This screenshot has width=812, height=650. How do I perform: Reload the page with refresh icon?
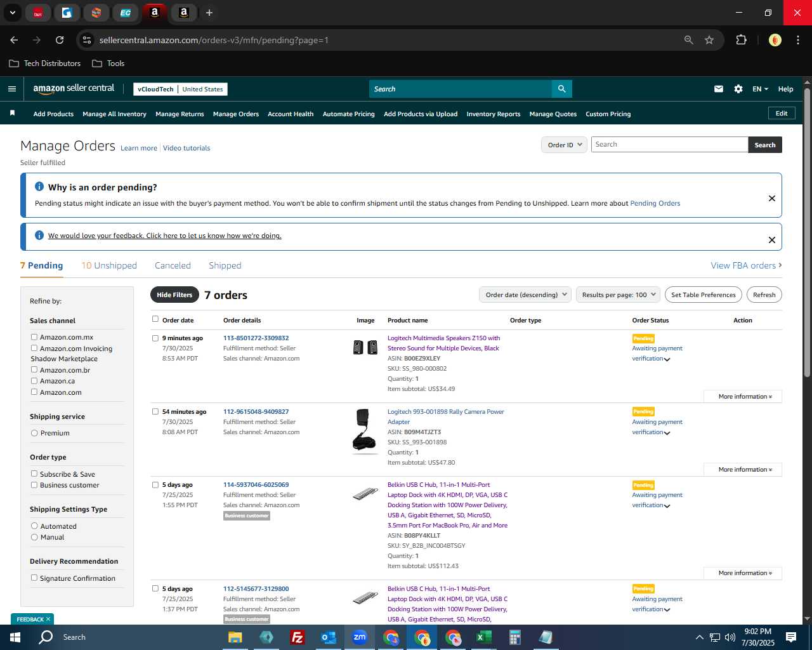pyautogui.click(x=60, y=40)
